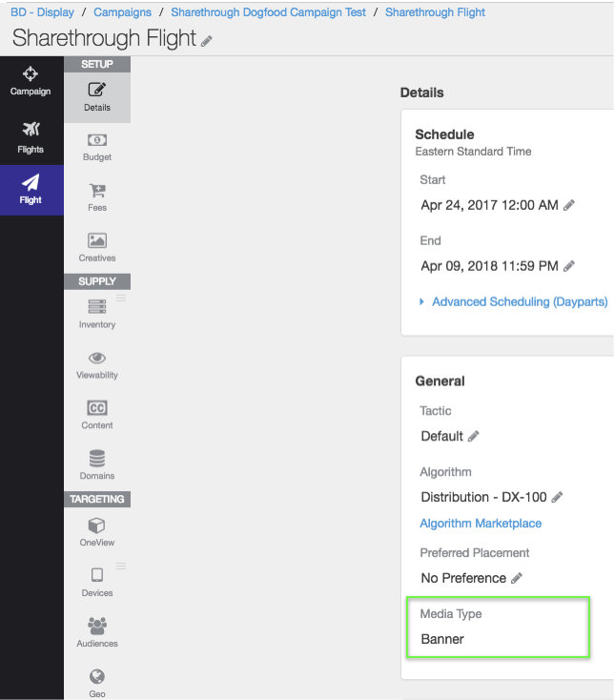Open the Budget setup section
The width and height of the screenshot is (614, 700).
[97, 147]
